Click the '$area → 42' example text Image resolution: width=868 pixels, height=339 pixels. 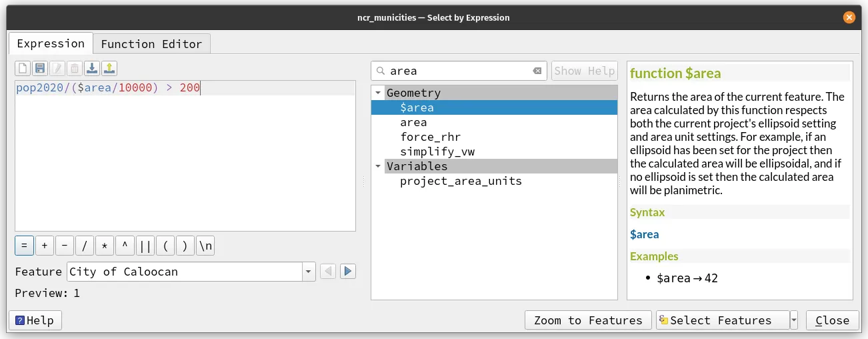click(x=687, y=278)
